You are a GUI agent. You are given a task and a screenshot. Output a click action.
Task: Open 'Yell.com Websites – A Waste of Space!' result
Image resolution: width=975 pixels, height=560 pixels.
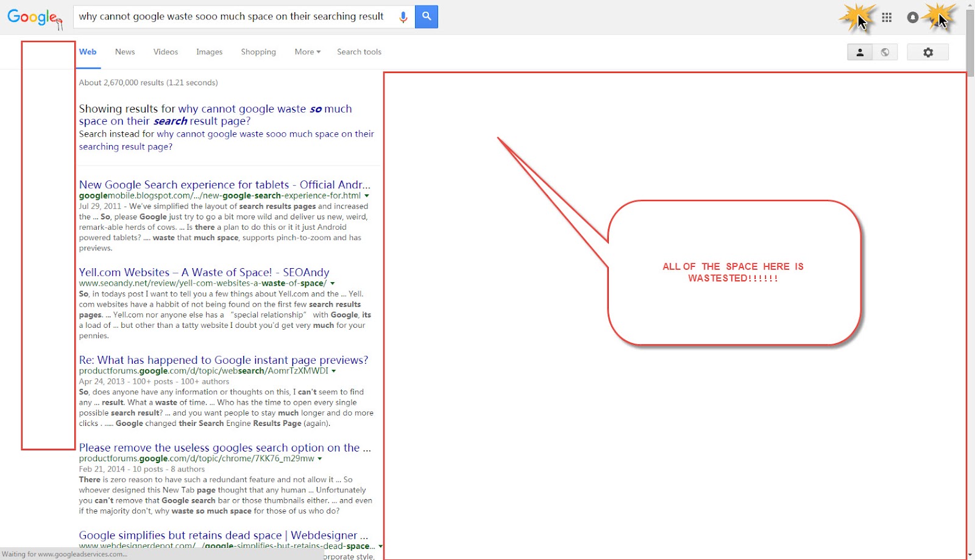coord(204,272)
